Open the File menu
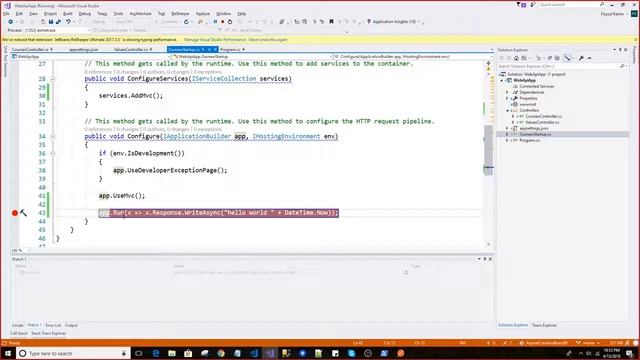640x360 pixels. coord(6,13)
